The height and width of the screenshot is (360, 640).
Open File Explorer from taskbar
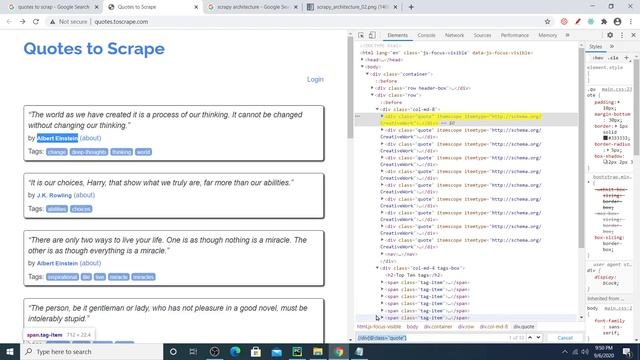coord(318,351)
